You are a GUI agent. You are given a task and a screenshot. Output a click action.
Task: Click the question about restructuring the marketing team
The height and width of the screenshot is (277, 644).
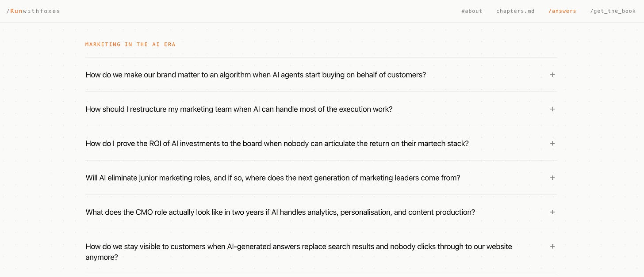tap(239, 109)
